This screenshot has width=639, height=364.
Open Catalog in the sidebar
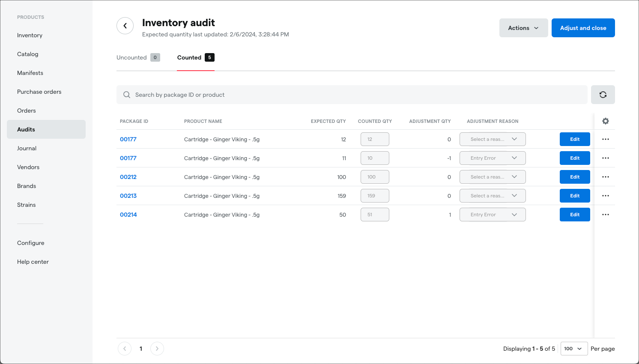click(x=46, y=54)
